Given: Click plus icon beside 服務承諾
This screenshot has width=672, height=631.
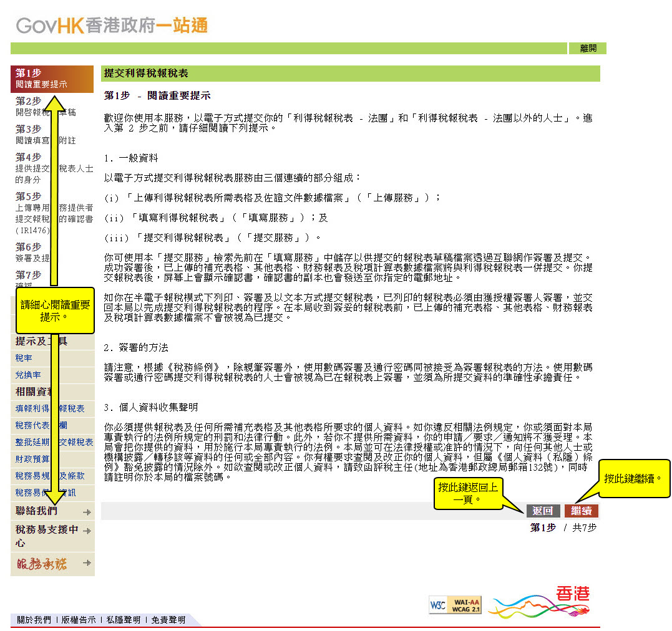Looking at the screenshot, I should pos(87,563).
